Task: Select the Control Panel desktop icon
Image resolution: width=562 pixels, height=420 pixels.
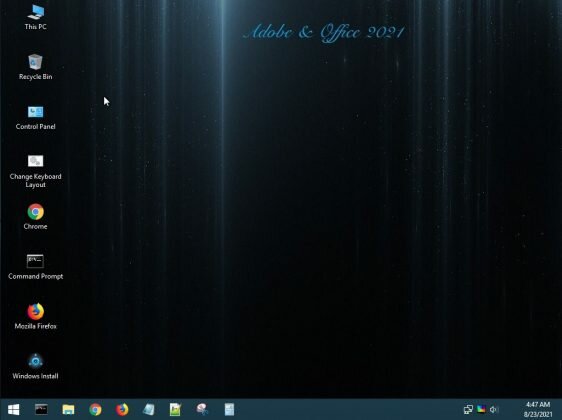Action: click(x=35, y=117)
